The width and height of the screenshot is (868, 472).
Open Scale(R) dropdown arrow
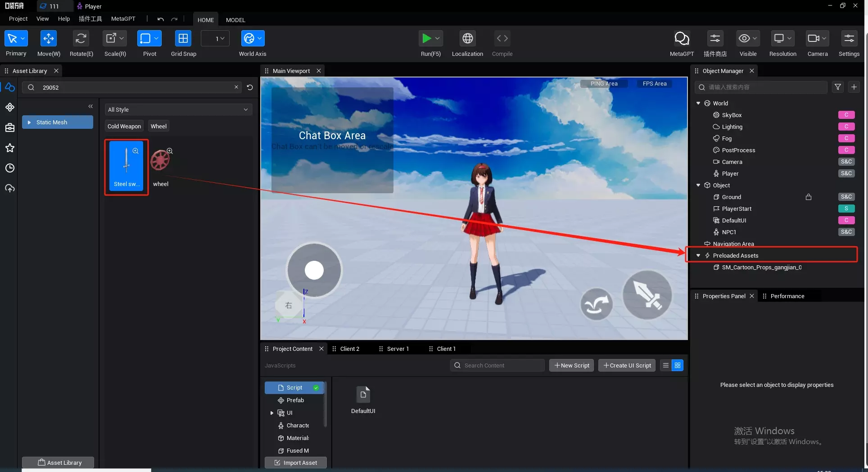click(122, 38)
